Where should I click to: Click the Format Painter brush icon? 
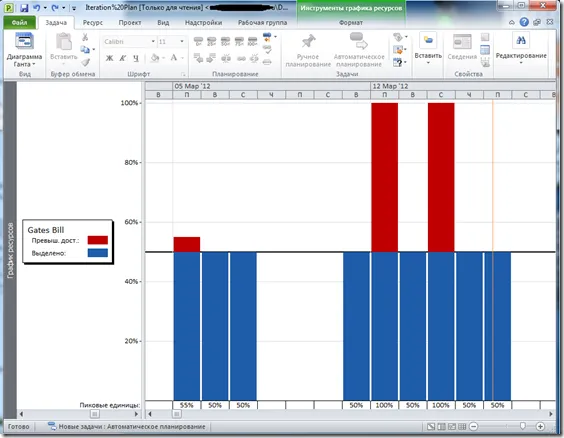click(x=85, y=62)
